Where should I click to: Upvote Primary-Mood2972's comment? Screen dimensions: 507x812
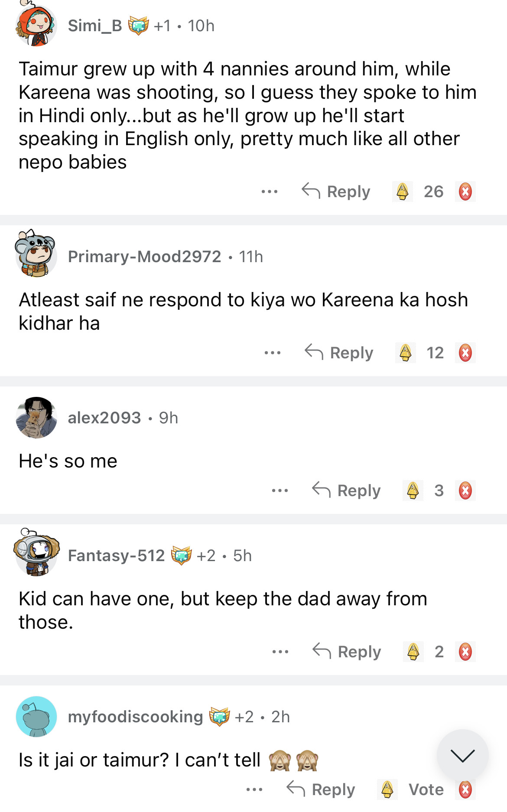click(x=406, y=353)
